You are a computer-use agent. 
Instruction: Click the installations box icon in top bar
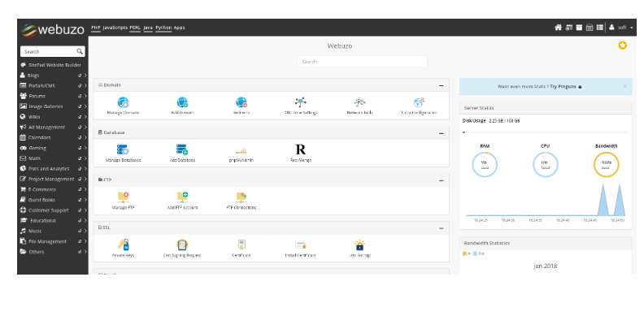click(579, 28)
